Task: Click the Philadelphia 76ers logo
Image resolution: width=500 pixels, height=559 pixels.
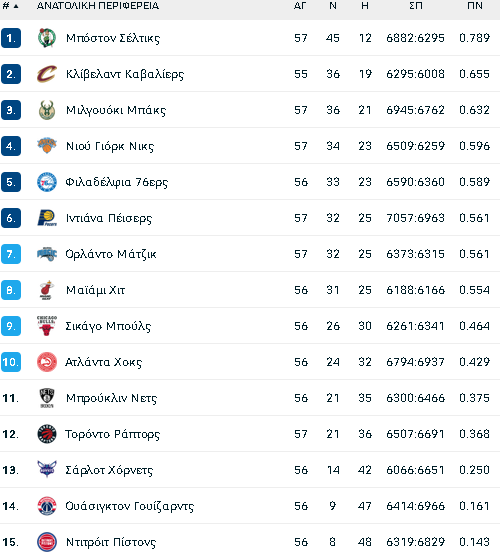Action: point(47,182)
